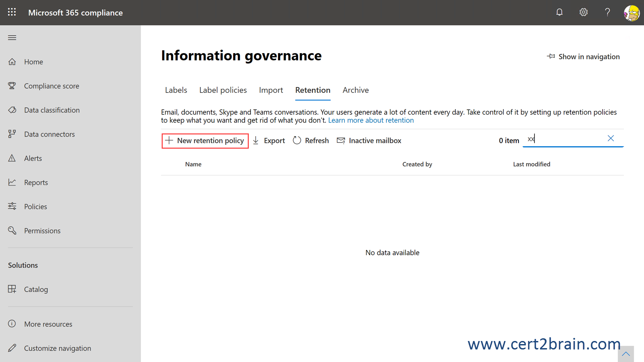Open Alerts in sidebar
Screen dimensions: 644x362
click(33, 158)
